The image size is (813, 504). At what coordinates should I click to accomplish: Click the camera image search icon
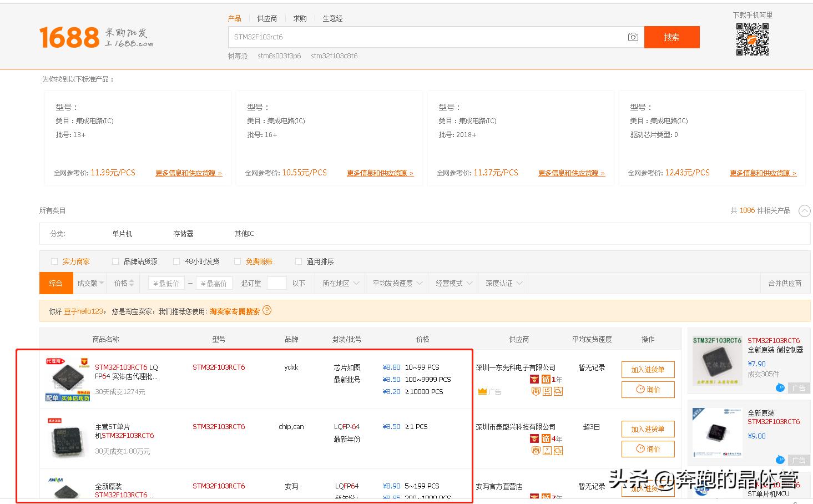tap(633, 37)
